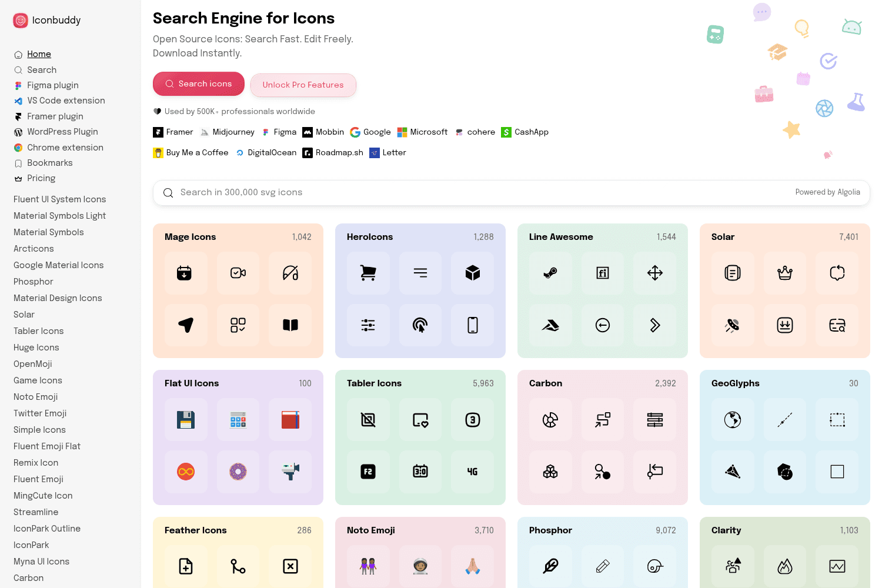Click the magnifier icon in the search bar

pyautogui.click(x=168, y=193)
